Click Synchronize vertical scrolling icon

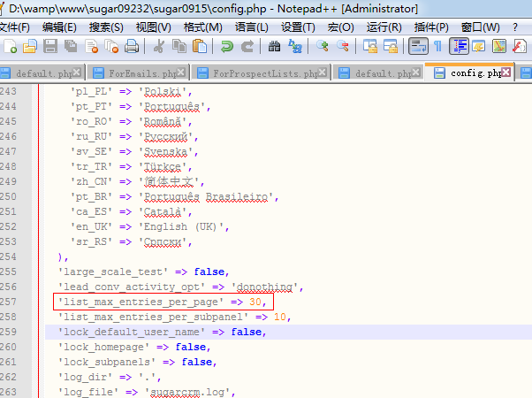(369, 46)
